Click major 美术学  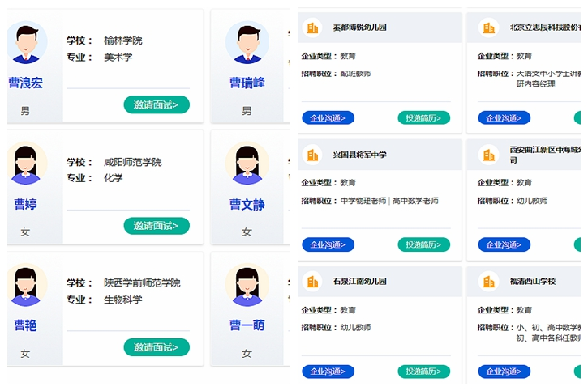(119, 57)
